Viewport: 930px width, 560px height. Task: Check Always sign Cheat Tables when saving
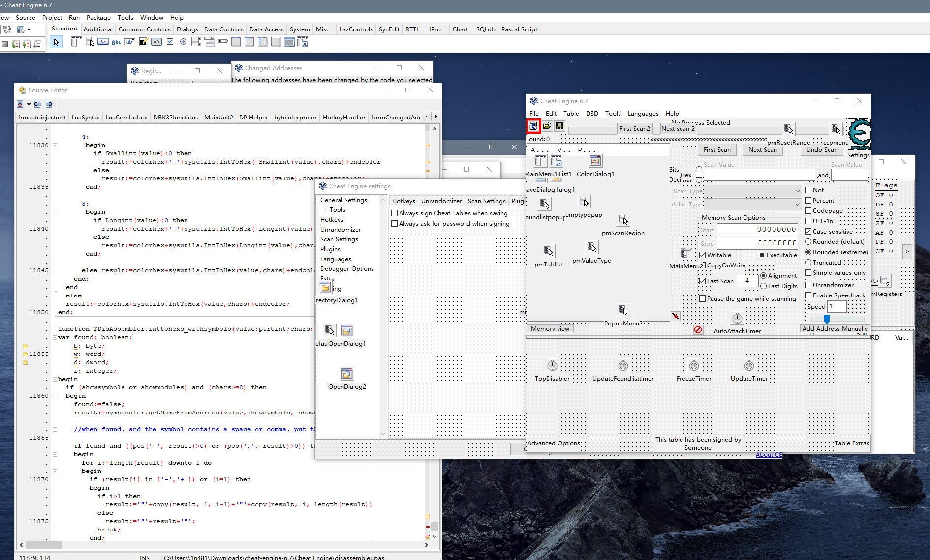395,213
